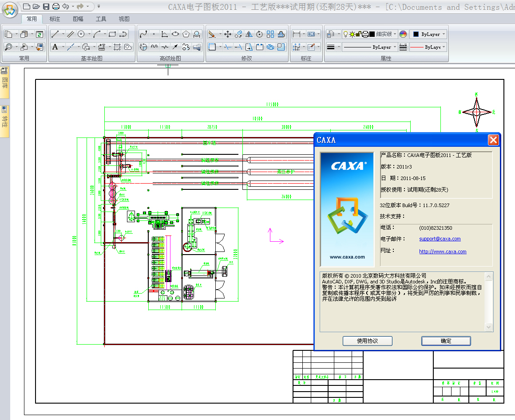Select the Move tool in Modify group
This screenshot has height=420, width=515.
point(228,34)
